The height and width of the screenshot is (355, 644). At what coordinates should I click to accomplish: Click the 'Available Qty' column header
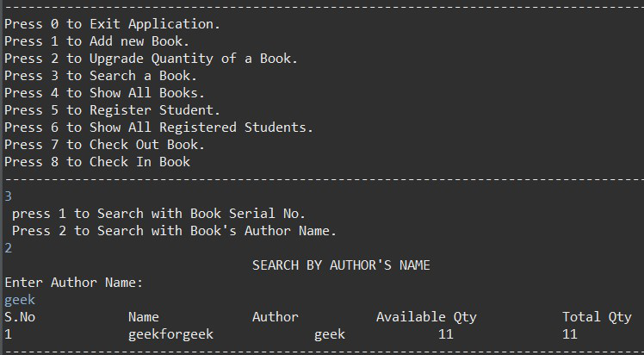[x=426, y=318]
